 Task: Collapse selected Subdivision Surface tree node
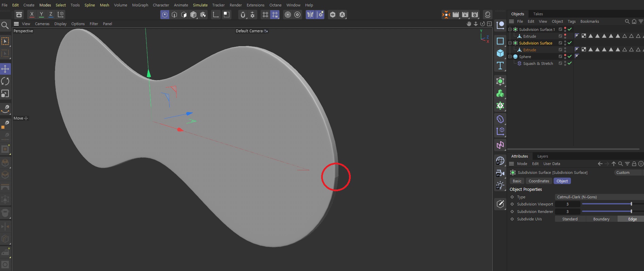[x=510, y=43]
